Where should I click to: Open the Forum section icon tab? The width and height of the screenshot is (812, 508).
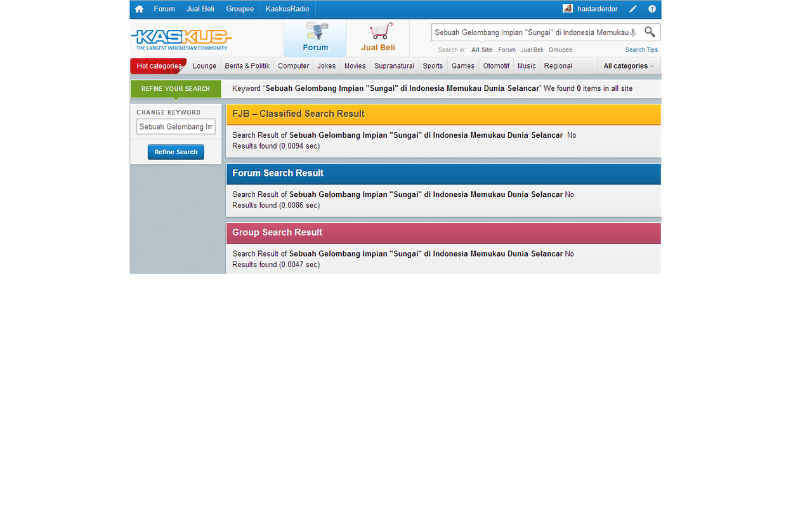(x=315, y=37)
